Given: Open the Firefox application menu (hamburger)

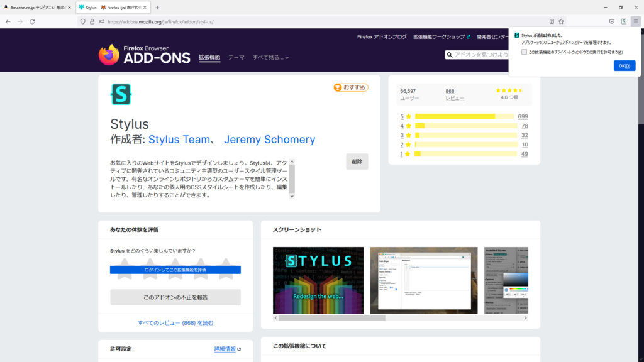Looking at the screenshot, I should coord(635,21).
